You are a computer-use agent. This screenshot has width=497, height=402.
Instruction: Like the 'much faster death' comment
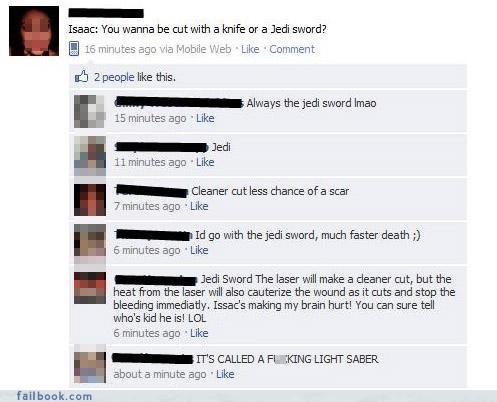pos(199,250)
